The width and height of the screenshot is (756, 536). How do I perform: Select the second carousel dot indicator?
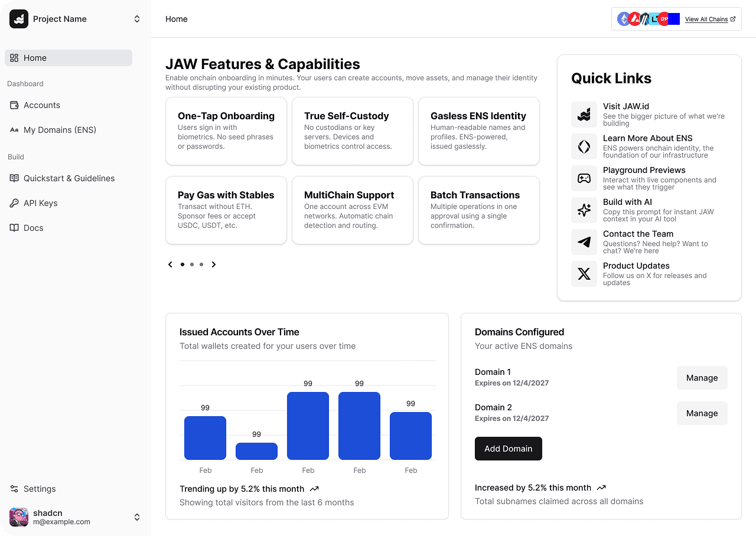point(191,264)
